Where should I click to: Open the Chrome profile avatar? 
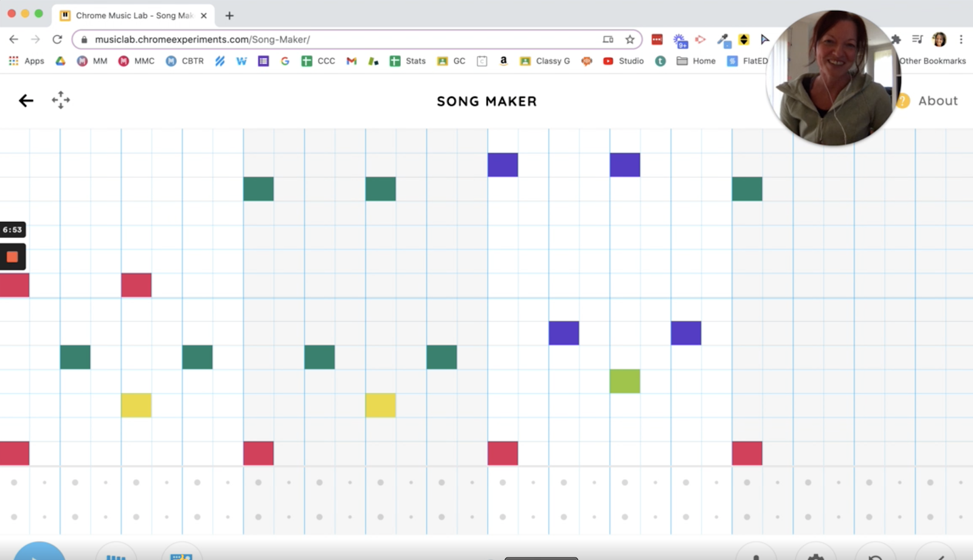pos(940,40)
